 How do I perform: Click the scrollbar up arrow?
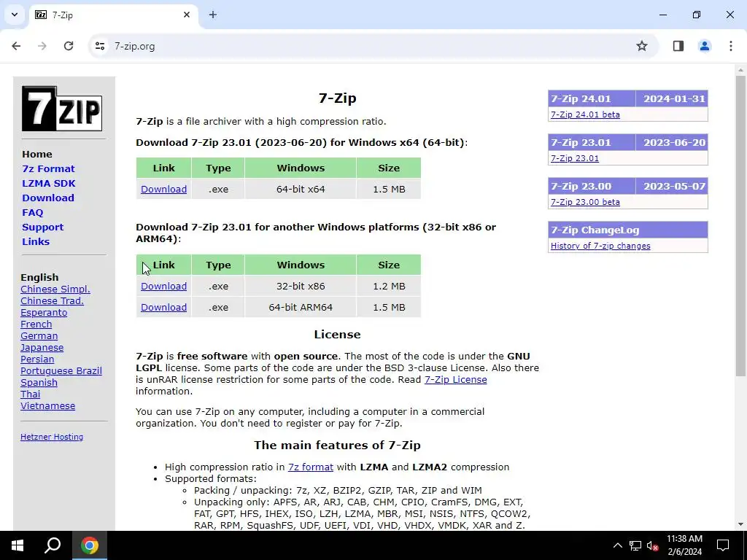coord(740,70)
